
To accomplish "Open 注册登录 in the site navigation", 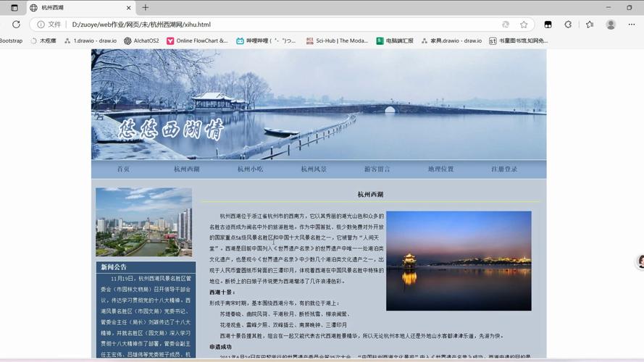I will [x=504, y=169].
